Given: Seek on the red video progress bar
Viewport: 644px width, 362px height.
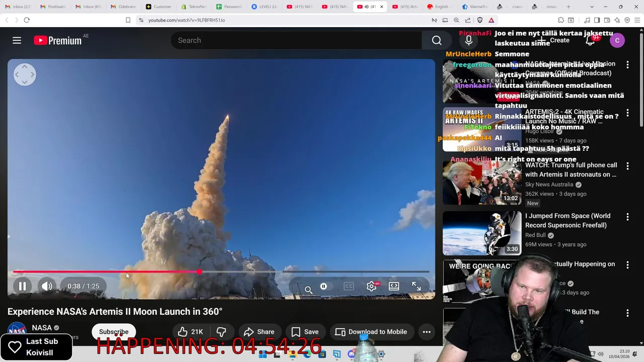Looking at the screenshot, I should coord(221,271).
